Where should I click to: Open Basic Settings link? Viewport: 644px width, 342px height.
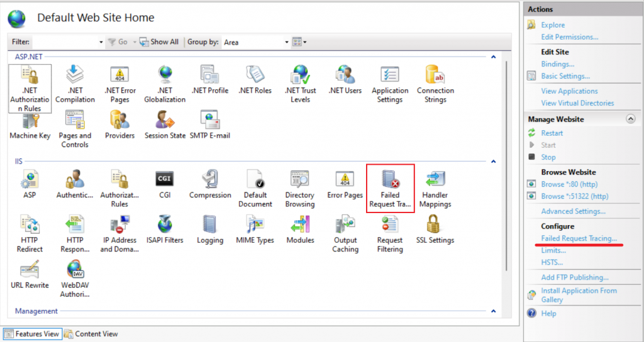point(565,76)
